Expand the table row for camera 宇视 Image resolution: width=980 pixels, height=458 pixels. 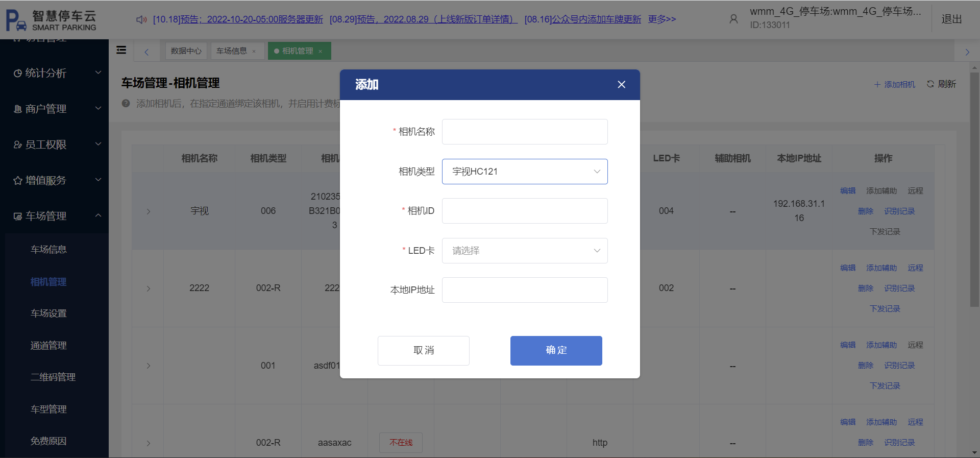(149, 211)
